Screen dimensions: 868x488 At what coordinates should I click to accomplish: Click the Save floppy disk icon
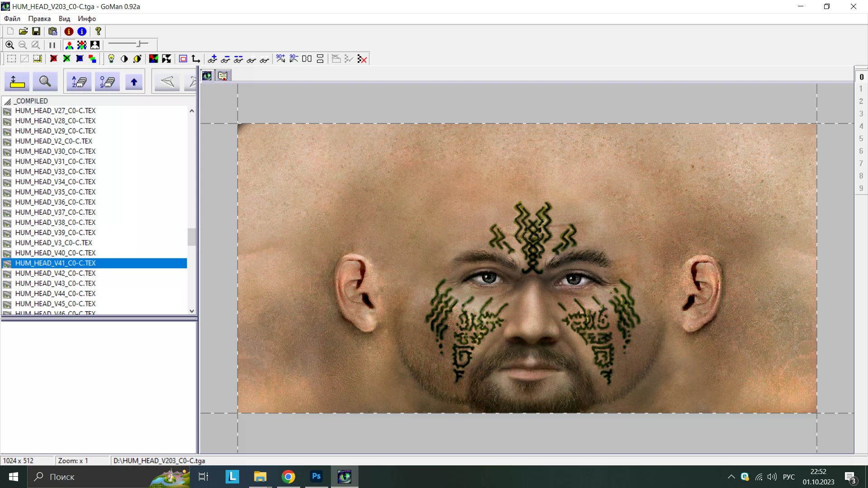click(36, 31)
